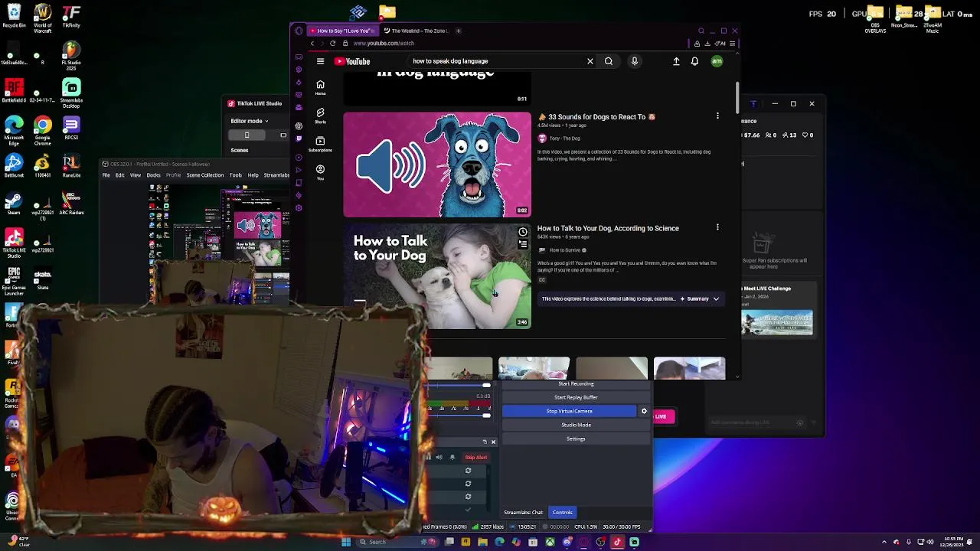Open the File menu in OBS
980x551 pixels.
[x=106, y=175]
